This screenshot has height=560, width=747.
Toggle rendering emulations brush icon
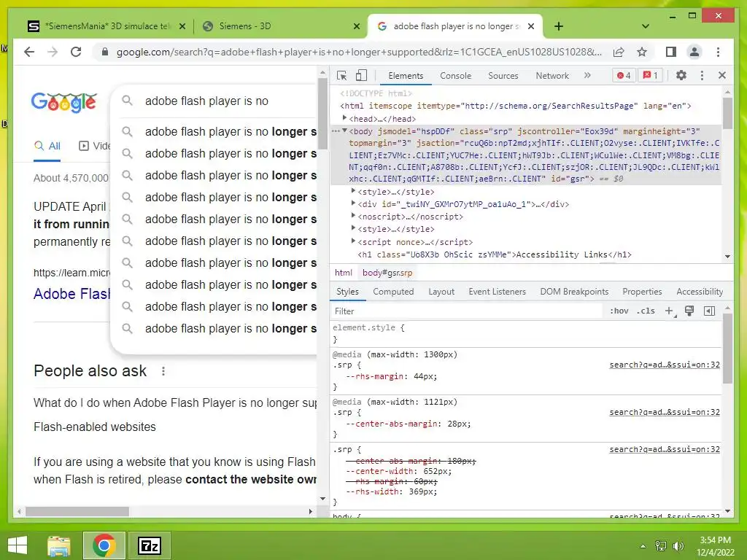[x=689, y=311]
